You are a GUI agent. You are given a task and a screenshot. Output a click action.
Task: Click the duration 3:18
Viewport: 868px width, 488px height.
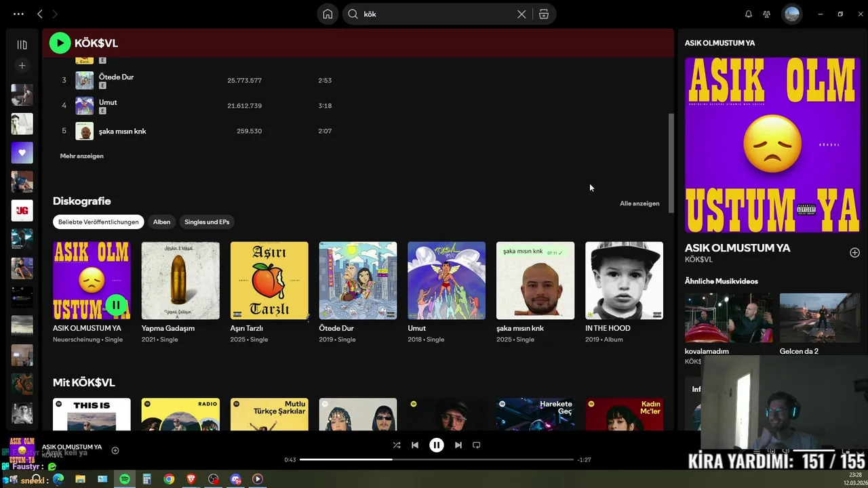click(x=325, y=106)
